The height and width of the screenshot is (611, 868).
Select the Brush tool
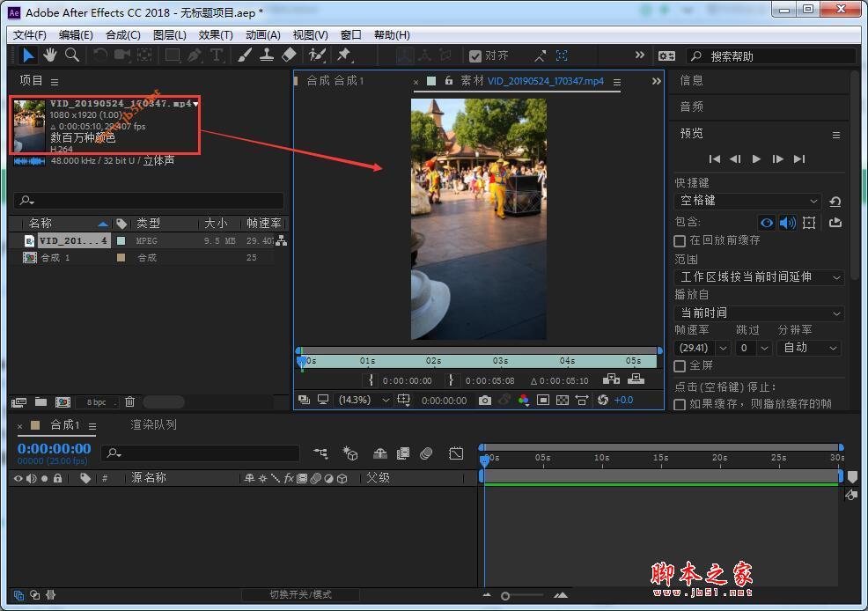pos(245,55)
